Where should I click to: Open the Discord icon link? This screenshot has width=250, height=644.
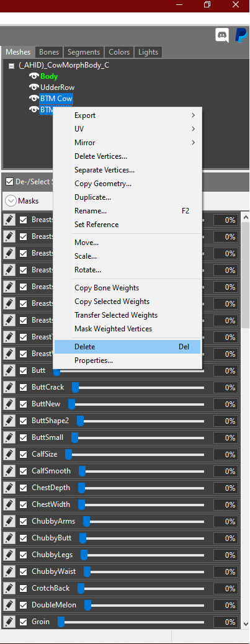click(x=222, y=35)
